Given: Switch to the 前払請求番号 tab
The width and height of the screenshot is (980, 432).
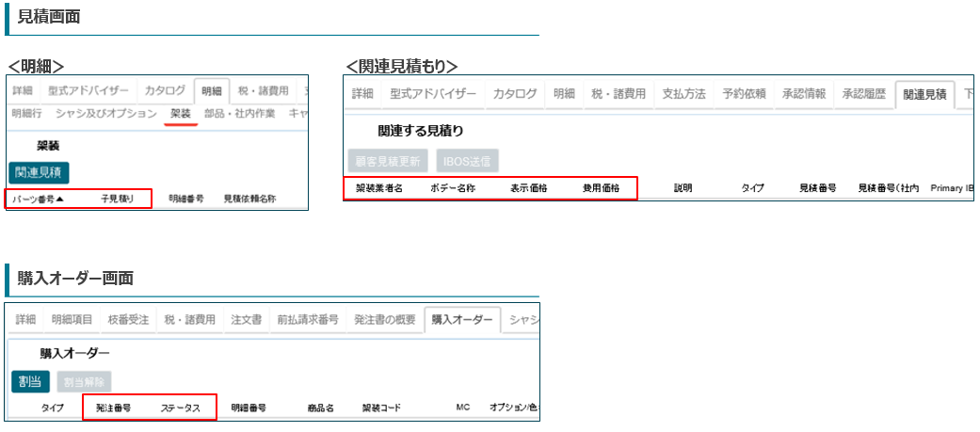Looking at the screenshot, I should point(307,320).
